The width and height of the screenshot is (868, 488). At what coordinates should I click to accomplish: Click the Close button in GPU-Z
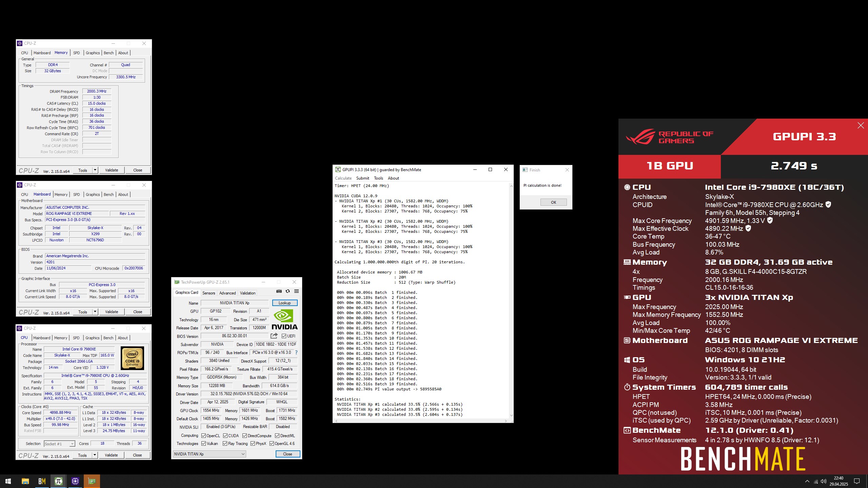coord(288,454)
